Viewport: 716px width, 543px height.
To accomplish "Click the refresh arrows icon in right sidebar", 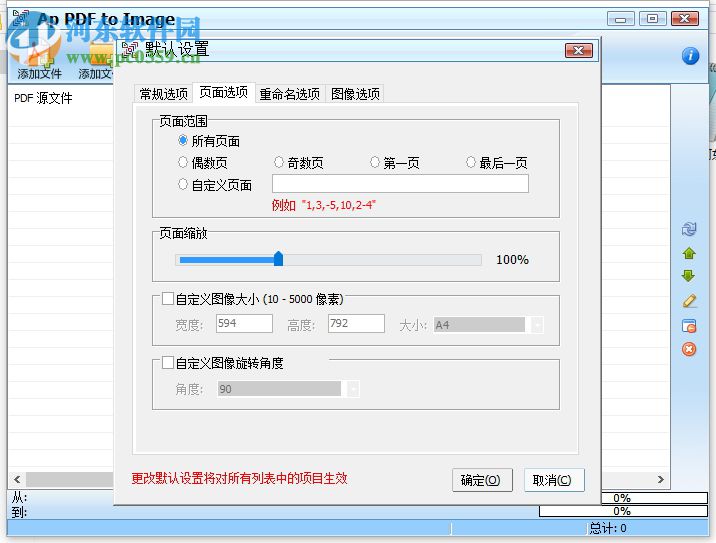I will click(x=689, y=229).
